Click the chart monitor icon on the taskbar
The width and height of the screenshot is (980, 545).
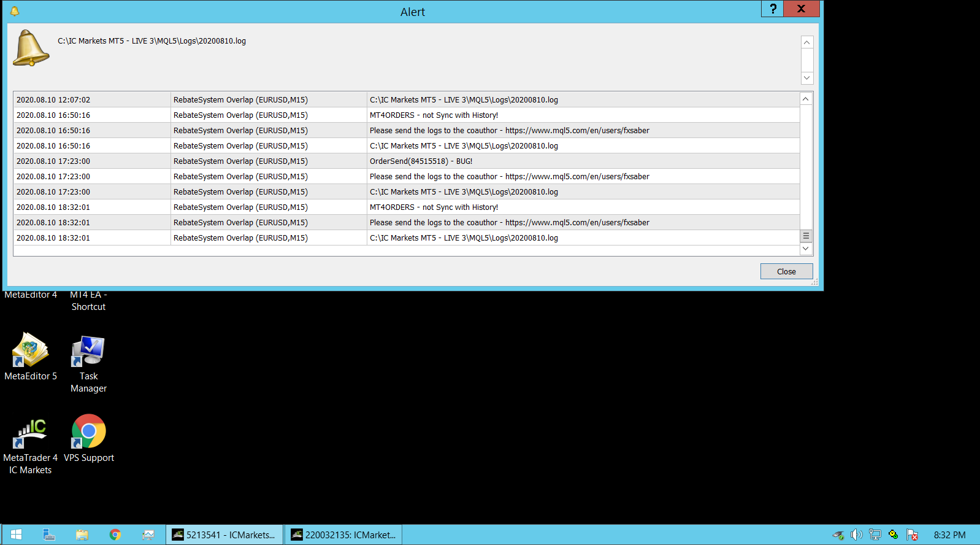(x=148, y=535)
